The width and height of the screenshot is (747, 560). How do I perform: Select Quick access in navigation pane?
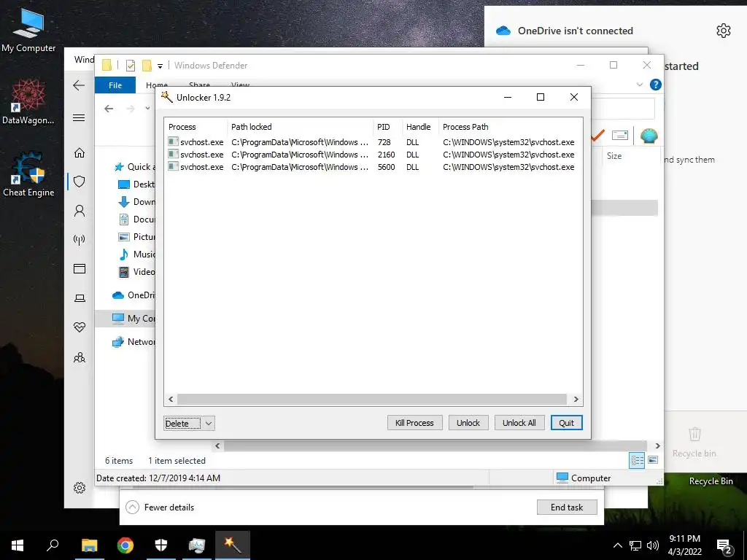[x=134, y=167]
